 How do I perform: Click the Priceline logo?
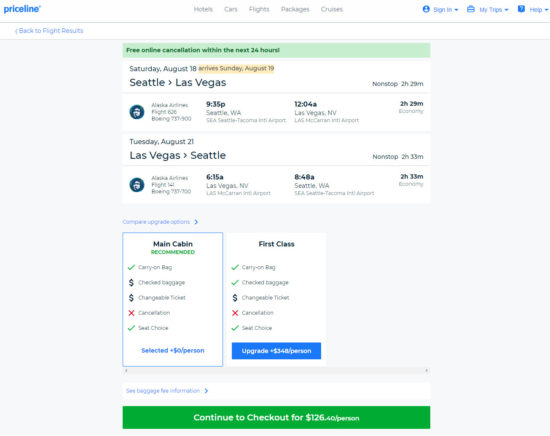22,9
